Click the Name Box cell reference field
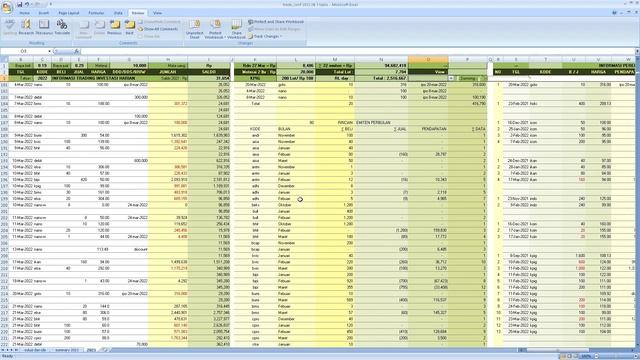Viewport: 640px width, 360px height. click(x=24, y=51)
